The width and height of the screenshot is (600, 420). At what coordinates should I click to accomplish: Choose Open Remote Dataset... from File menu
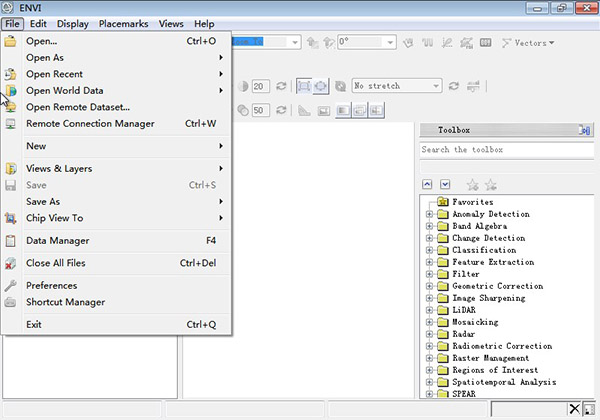(x=117, y=107)
